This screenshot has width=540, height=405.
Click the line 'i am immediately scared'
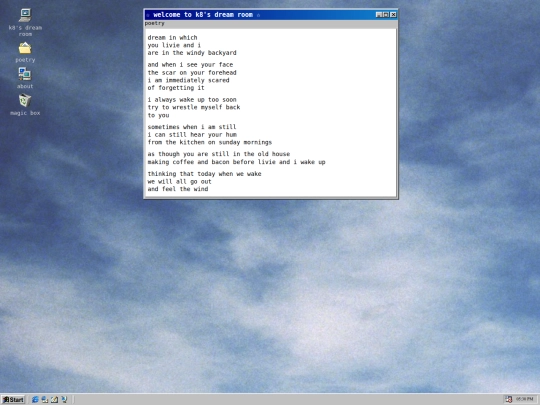click(x=188, y=80)
